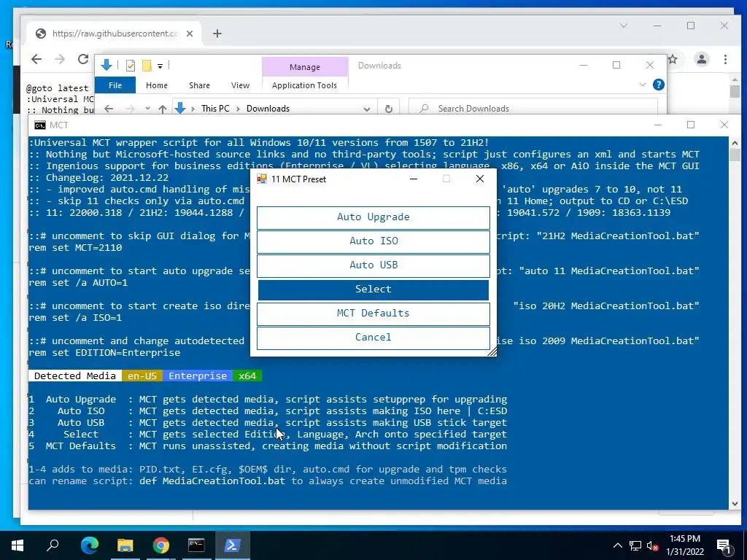Image resolution: width=747 pixels, height=560 pixels.
Task: Click the MCT console scrollbar down arrow
Action: [735, 503]
